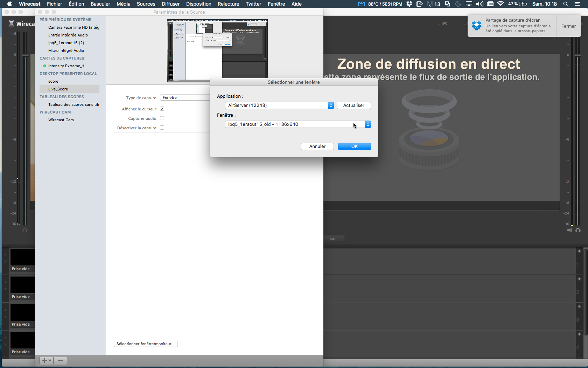Open the Diffuser menu
The width and height of the screenshot is (588, 368).
click(170, 4)
